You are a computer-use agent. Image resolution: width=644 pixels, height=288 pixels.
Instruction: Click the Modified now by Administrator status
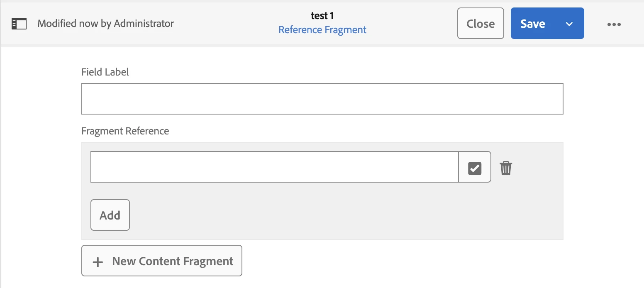click(105, 24)
